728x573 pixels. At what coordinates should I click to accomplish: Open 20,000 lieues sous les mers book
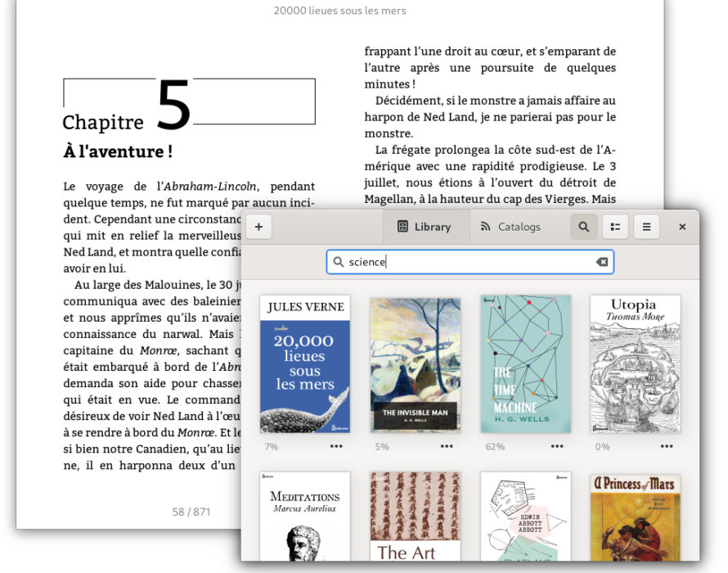point(304,364)
